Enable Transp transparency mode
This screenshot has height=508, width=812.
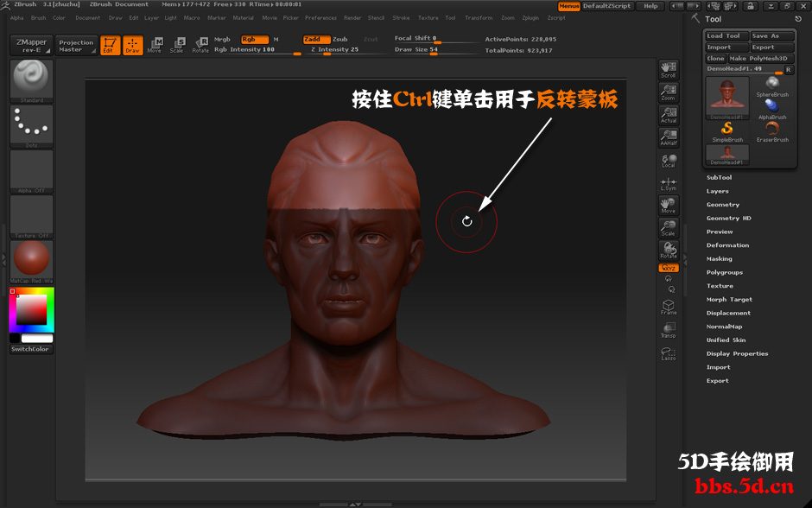pos(669,330)
